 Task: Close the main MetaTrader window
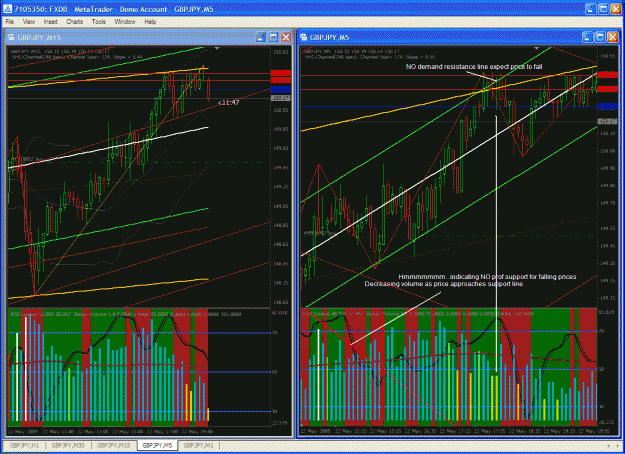click(x=616, y=9)
